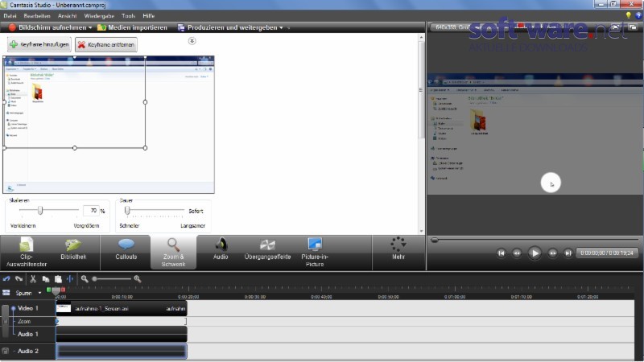This screenshot has width=644, height=362.
Task: Open the Wiedergabe menu
Action: coord(99,16)
